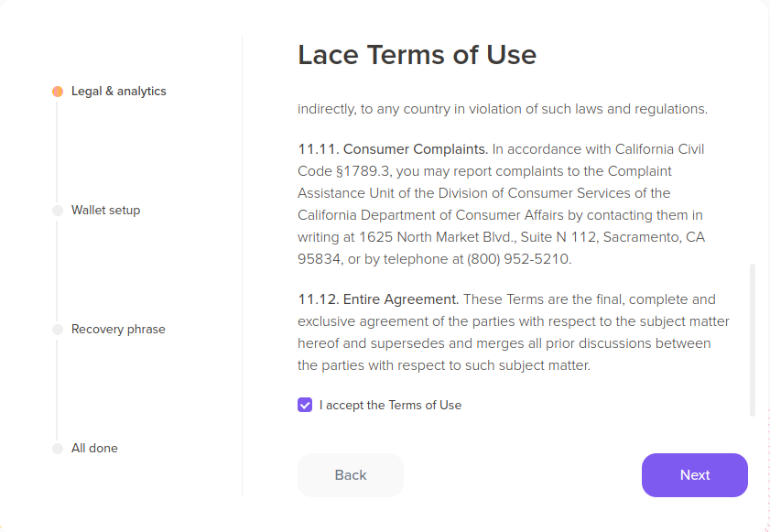
Task: Click the 11.11 Consumer Complaints heading
Action: (x=393, y=149)
